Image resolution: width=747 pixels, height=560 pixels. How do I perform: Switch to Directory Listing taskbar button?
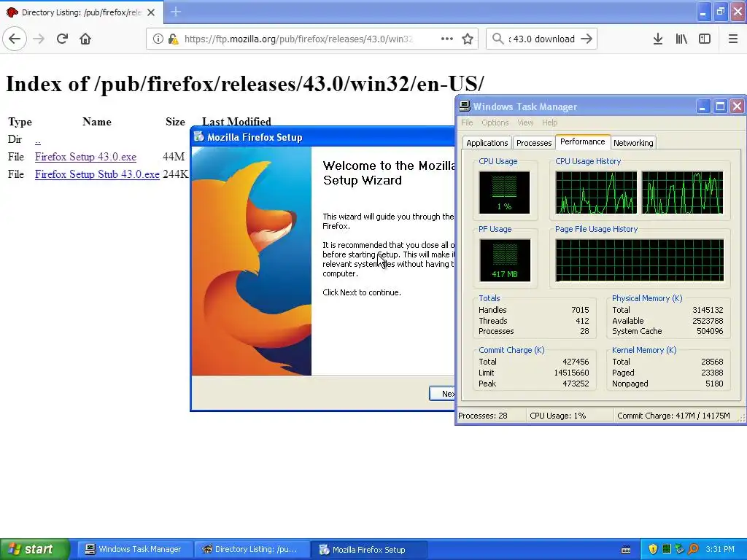pos(251,549)
